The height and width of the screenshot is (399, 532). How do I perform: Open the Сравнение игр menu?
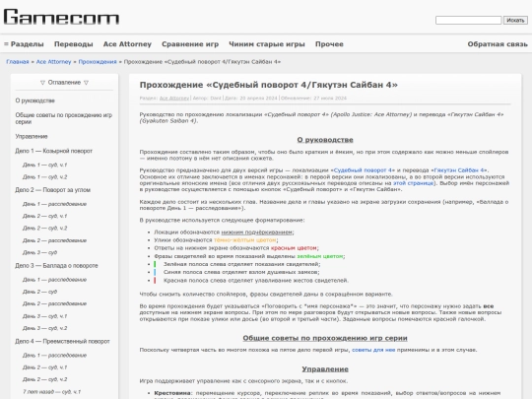[x=190, y=44]
